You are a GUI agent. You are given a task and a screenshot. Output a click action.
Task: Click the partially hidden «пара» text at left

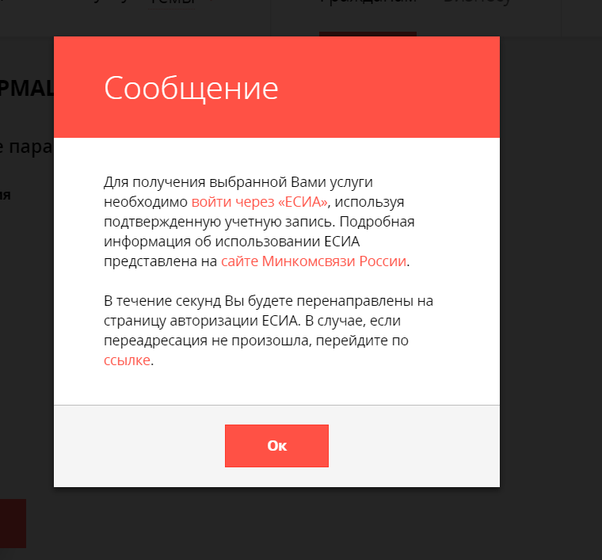[x=22, y=146]
